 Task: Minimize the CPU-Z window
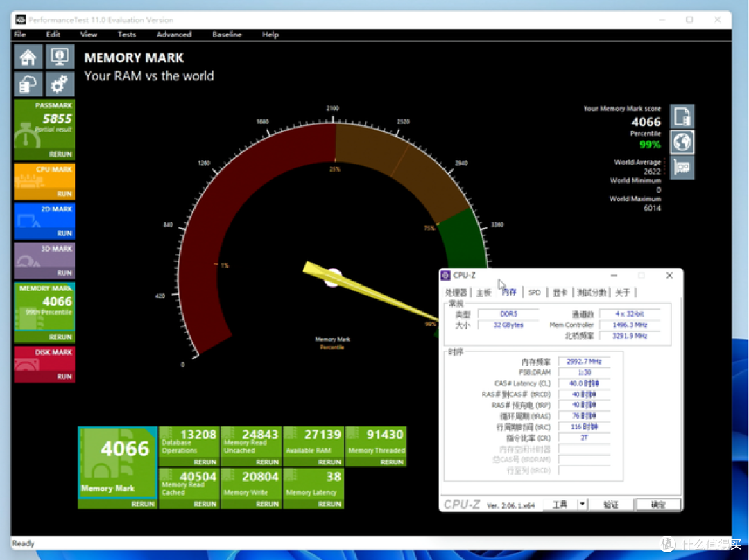pos(614,275)
